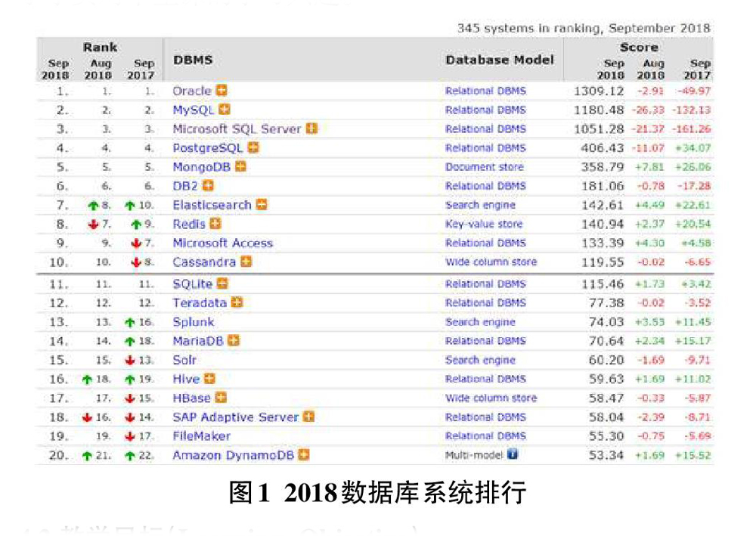Follow the PostgreSQL link
The image size is (756, 536).
click(208, 148)
